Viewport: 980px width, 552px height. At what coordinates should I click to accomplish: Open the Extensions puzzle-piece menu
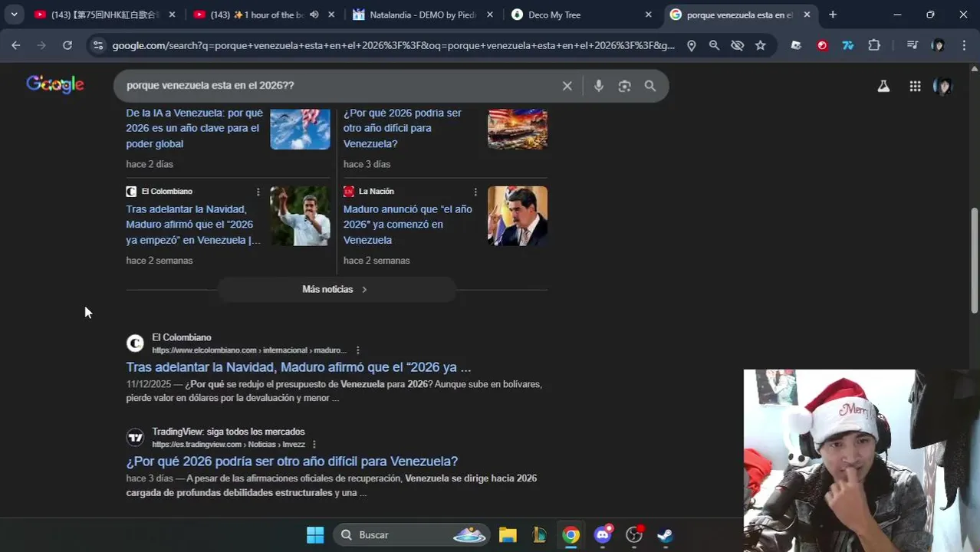pyautogui.click(x=874, y=45)
